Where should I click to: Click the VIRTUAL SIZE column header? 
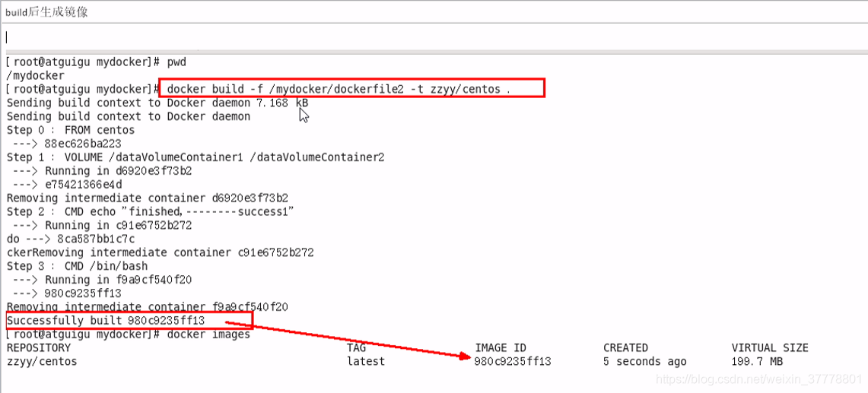tap(770, 347)
